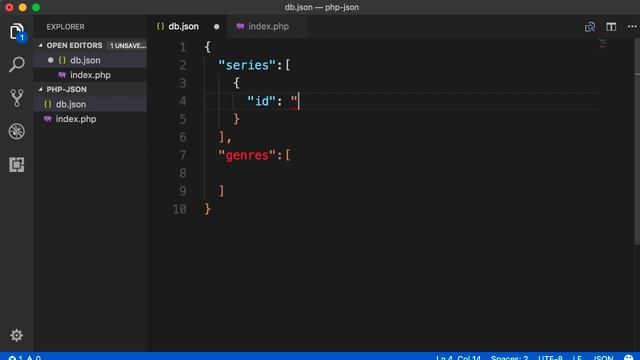The height and width of the screenshot is (360, 640).
Task: Open the Search view icon
Action: click(17, 64)
